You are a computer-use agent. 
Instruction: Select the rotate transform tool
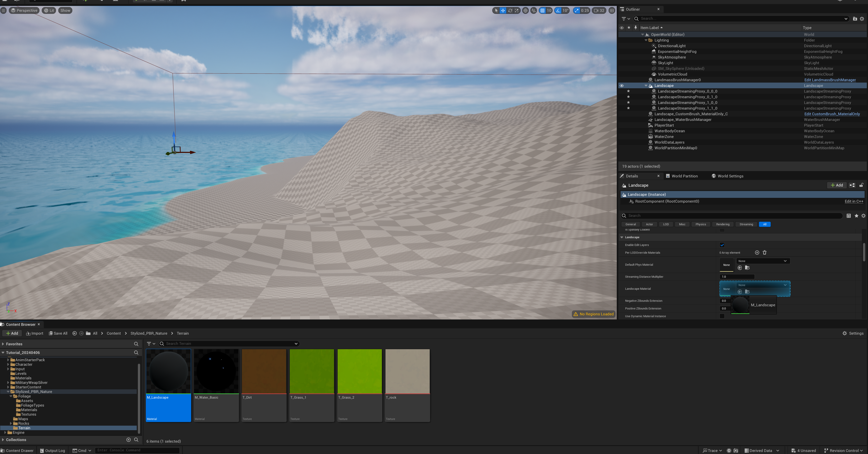coord(510,10)
